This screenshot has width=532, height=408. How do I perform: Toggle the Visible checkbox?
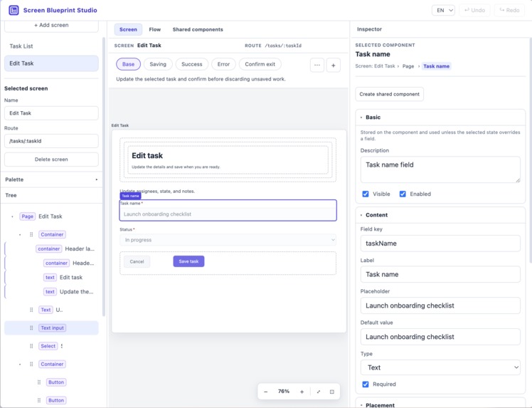point(366,194)
